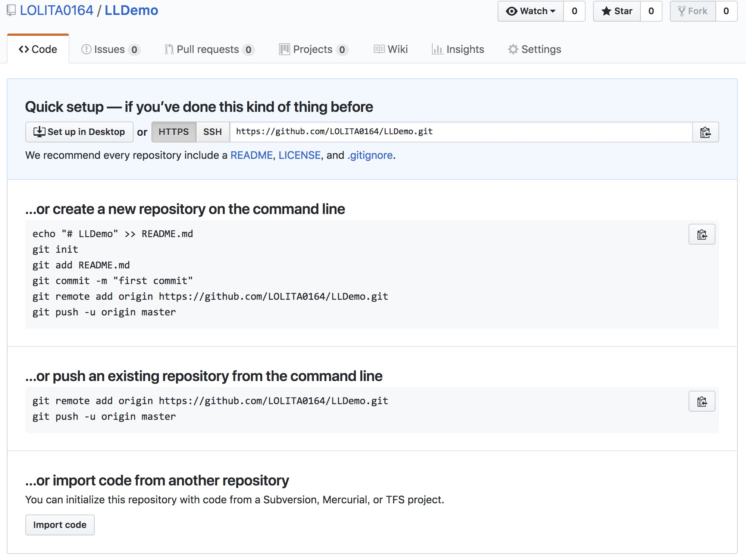Viewport: 746px width, 560px height.
Task: Click Set up in Desktop button
Action: coord(79,132)
